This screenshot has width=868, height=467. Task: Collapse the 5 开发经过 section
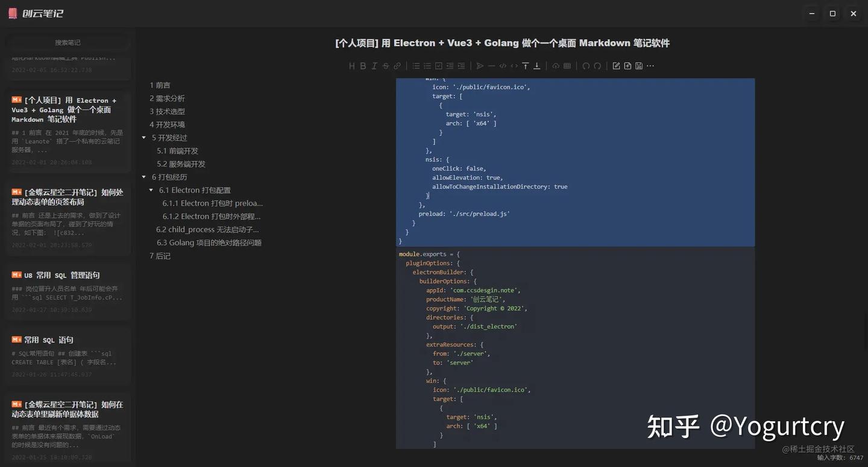(x=144, y=138)
